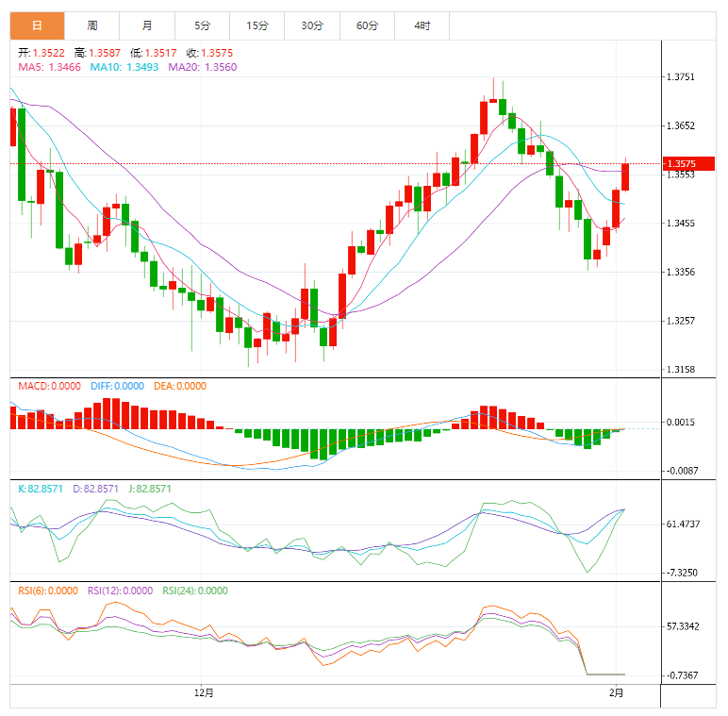The width and height of the screenshot is (728, 716).
Task: Click the 1.3257 price axis label
Action: 681,321
